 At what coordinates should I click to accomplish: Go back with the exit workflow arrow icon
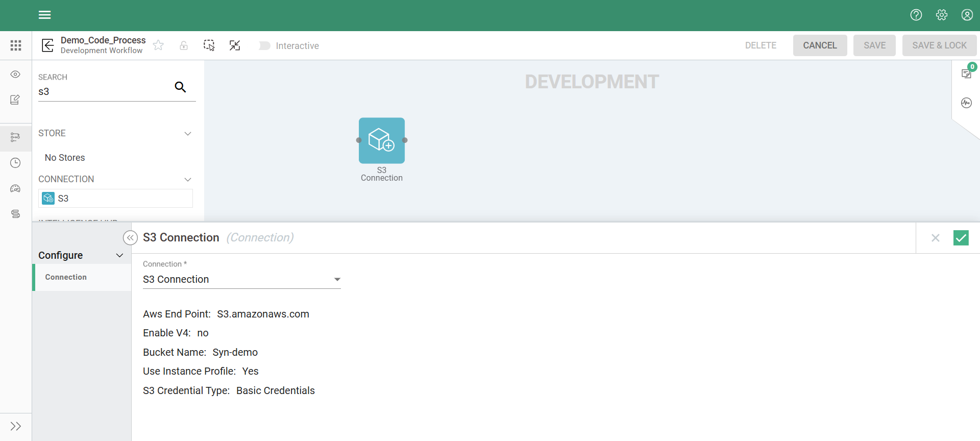point(47,45)
